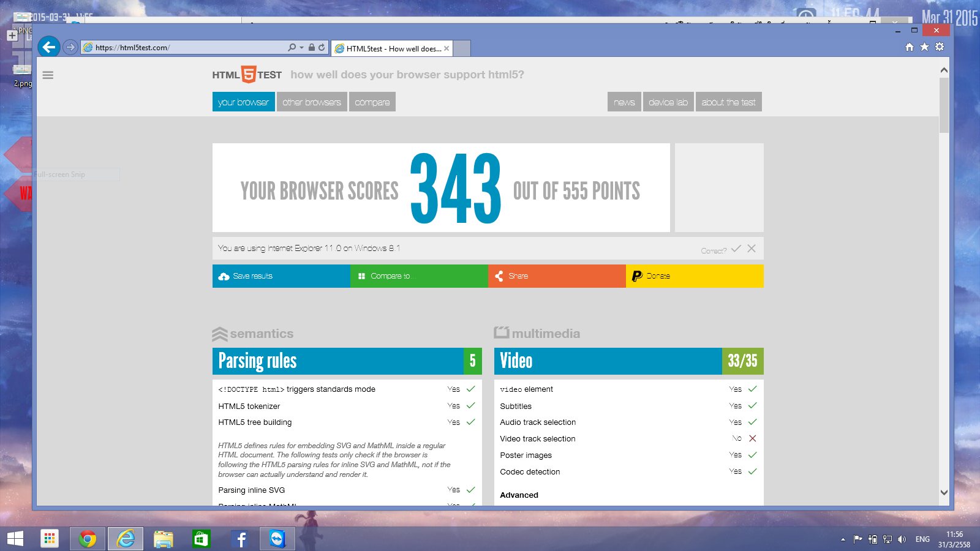Image resolution: width=980 pixels, height=551 pixels.
Task: Click 'Audio track selection' row
Action: 629,422
